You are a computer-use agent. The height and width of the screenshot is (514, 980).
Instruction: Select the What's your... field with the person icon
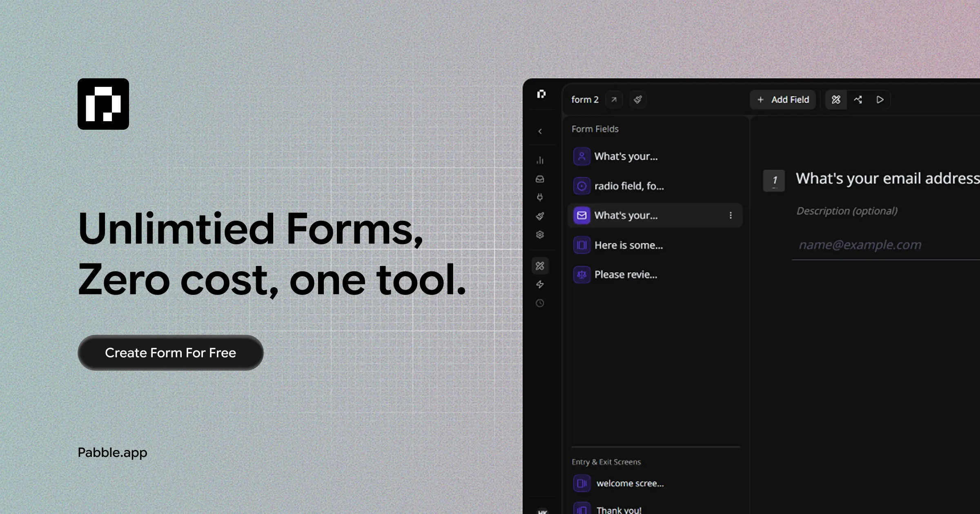(655, 156)
